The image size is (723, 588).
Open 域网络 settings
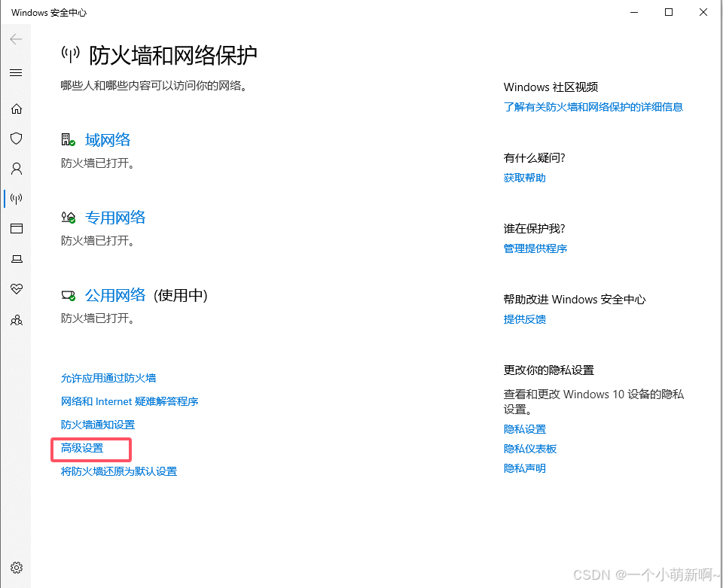(108, 139)
